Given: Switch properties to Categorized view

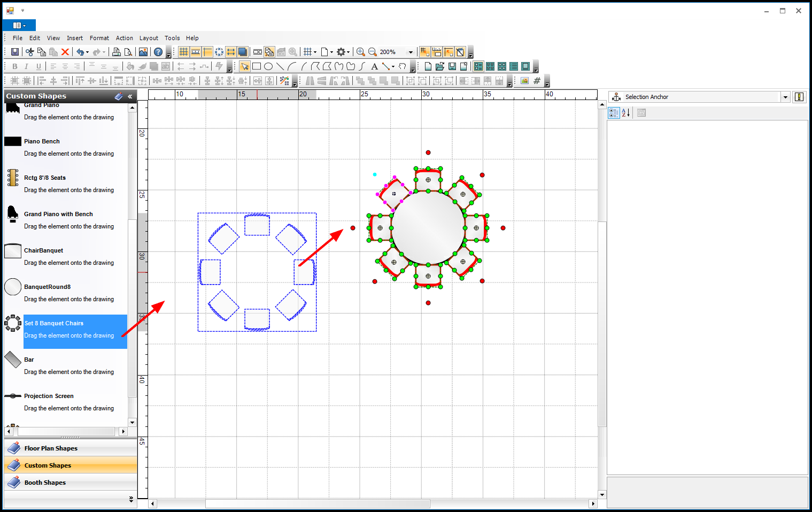Looking at the screenshot, I should (614, 113).
